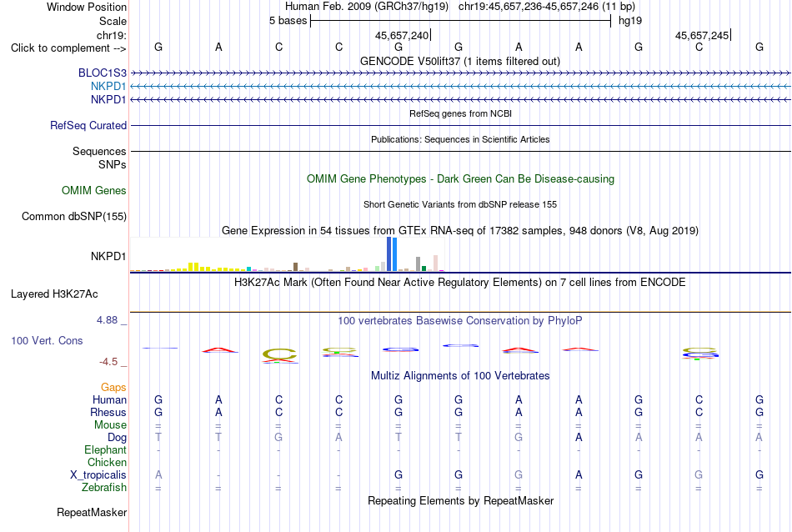Select the Chicken species row label

pyautogui.click(x=107, y=462)
